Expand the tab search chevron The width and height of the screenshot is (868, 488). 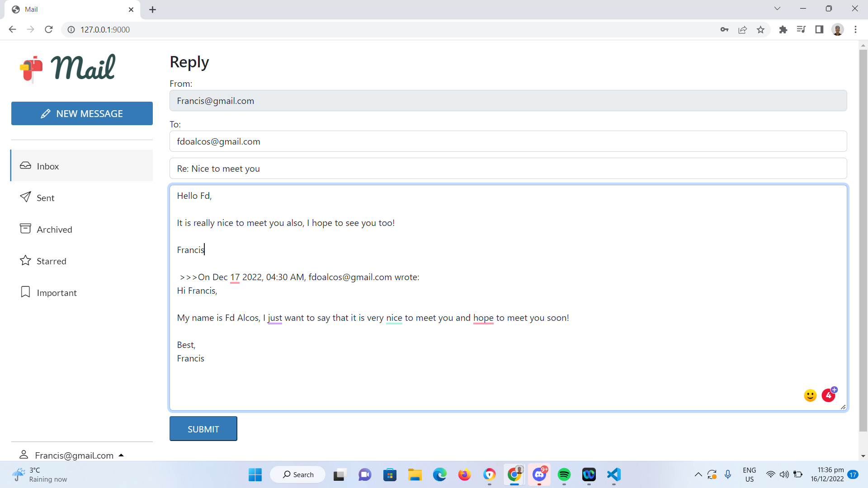pos(777,9)
